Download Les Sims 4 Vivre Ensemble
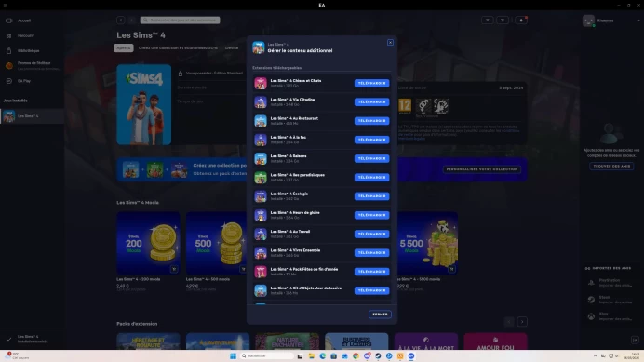The width and height of the screenshot is (644, 362). 371,253
